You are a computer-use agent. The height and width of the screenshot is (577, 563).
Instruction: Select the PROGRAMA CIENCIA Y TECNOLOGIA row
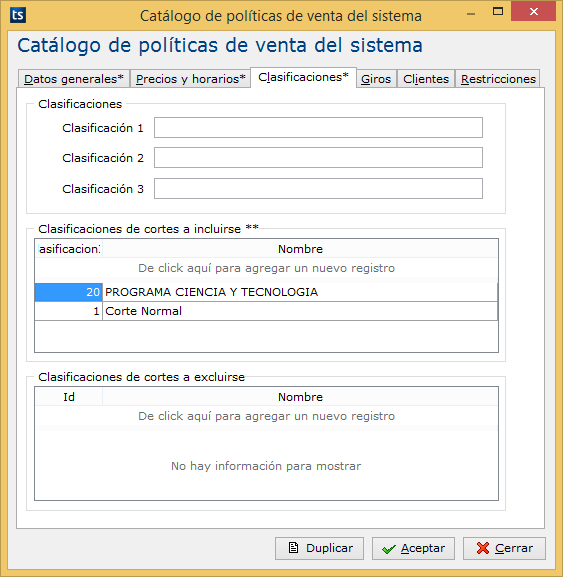coord(266,292)
